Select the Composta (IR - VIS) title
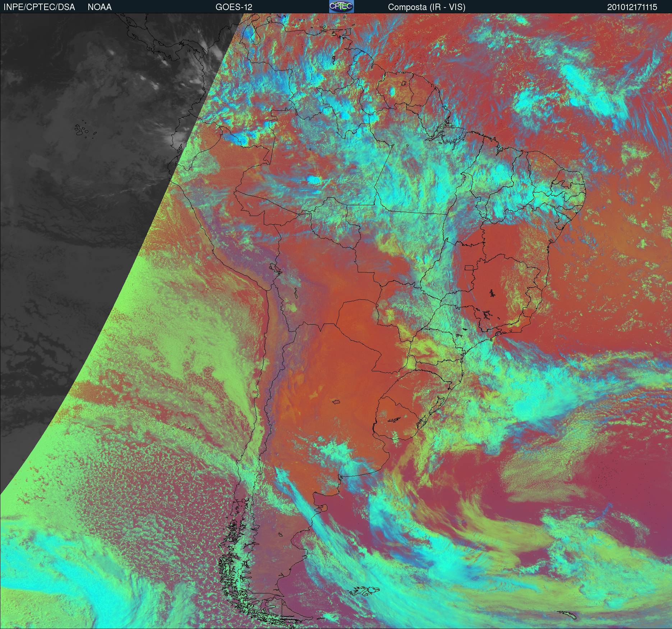672x629 pixels. click(427, 7)
